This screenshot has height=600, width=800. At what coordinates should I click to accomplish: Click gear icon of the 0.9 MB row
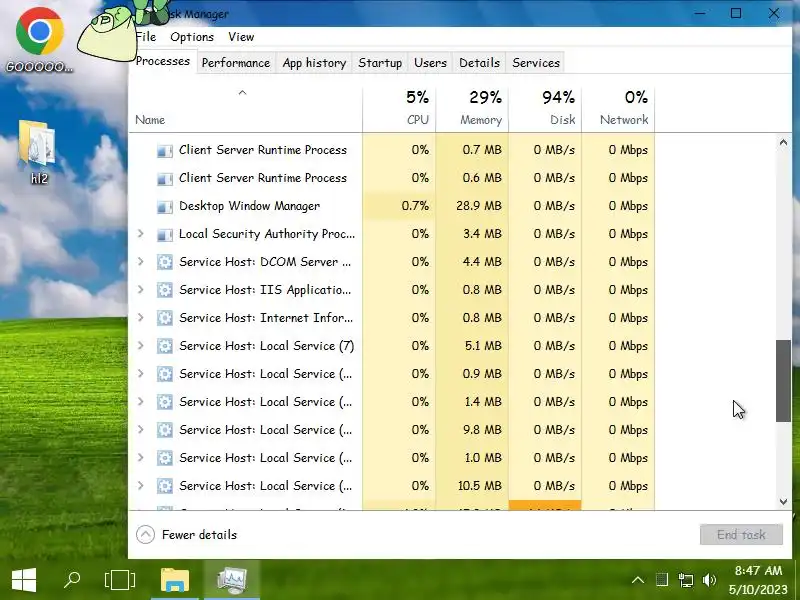pyautogui.click(x=164, y=374)
